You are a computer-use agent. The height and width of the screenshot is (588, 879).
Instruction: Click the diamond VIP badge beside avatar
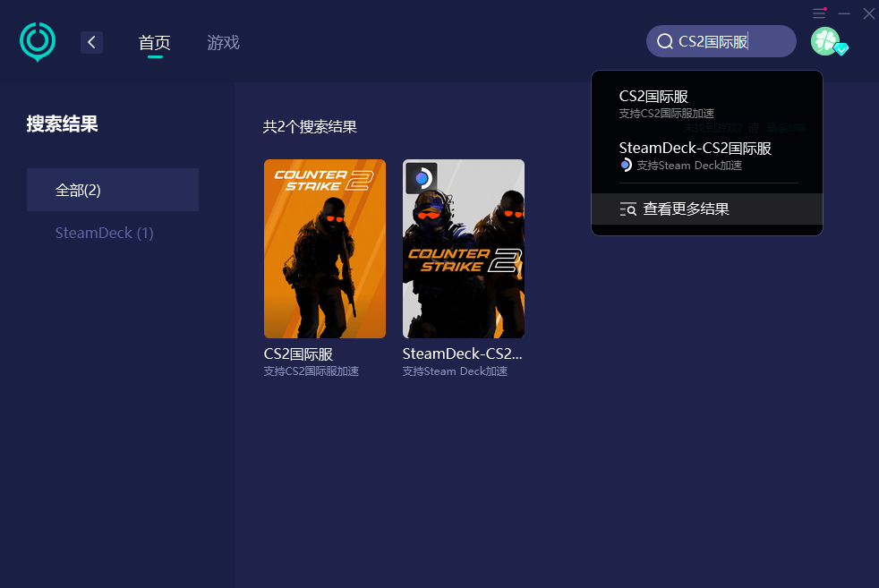pyautogui.click(x=841, y=49)
